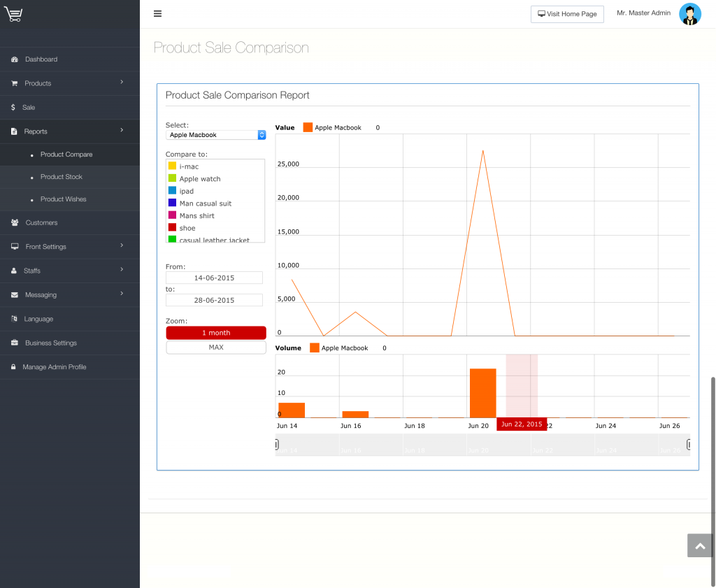Toggle the hamburger menu icon
Image resolution: width=716 pixels, height=588 pixels.
pyautogui.click(x=157, y=14)
